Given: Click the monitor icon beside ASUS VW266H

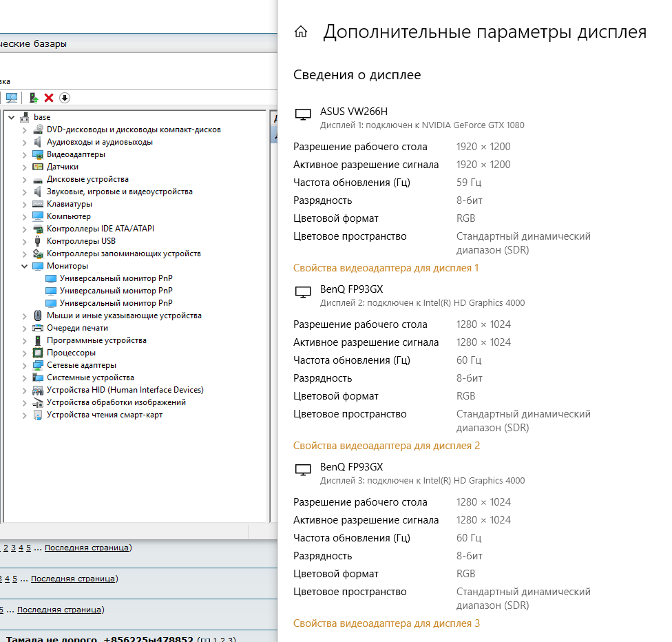Looking at the screenshot, I should pos(303,114).
